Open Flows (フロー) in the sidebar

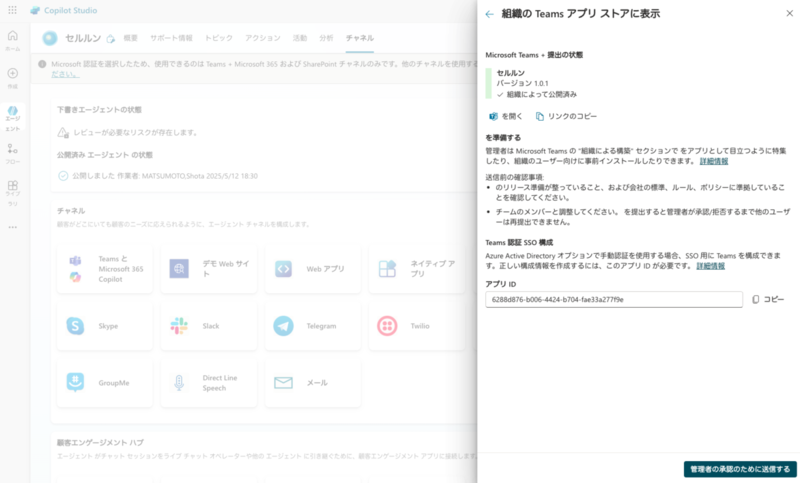13,154
